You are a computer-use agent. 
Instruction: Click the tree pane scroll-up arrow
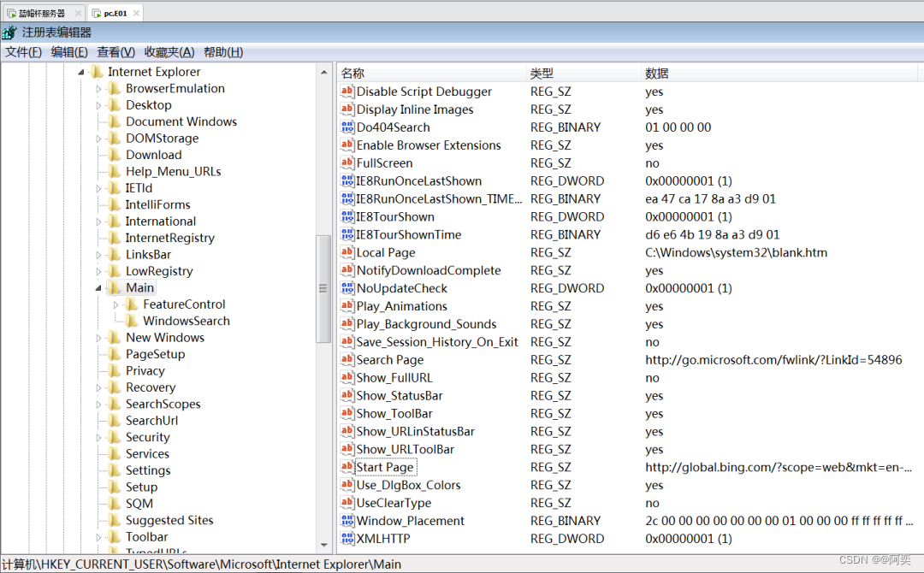(324, 72)
